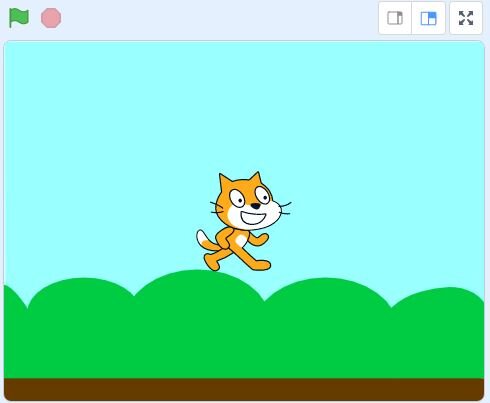Switch to the small stage layout
Screen dimensions: 490x403
coord(395,18)
